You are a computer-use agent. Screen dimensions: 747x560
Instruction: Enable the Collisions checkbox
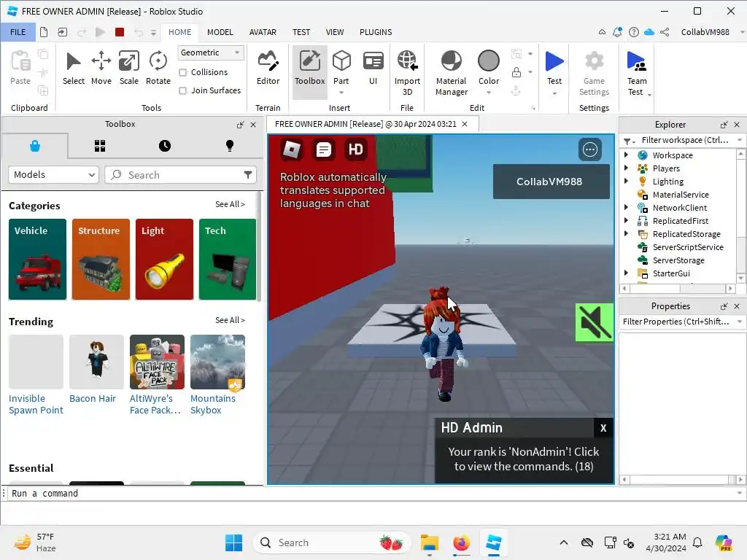183,72
